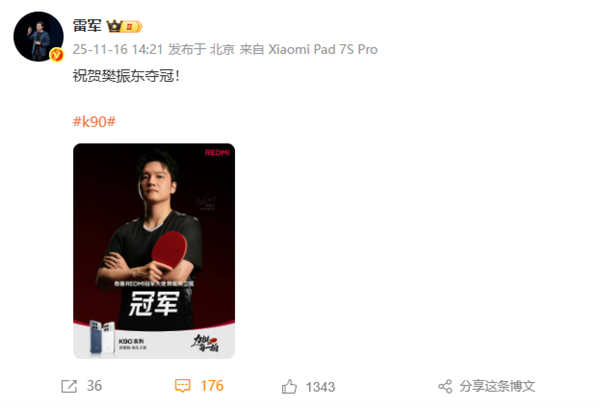Click the crown membership badge
This screenshot has width=600, height=408.
[x=124, y=26]
